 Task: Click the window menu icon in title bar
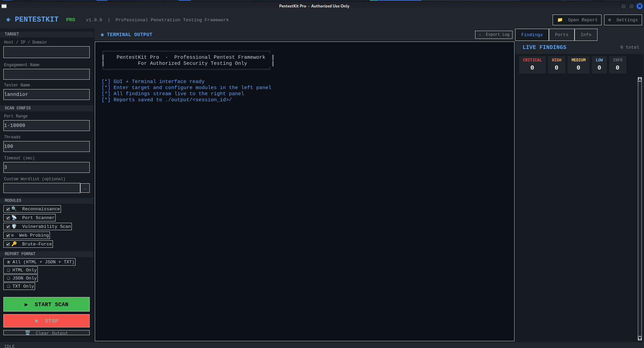tap(4, 6)
